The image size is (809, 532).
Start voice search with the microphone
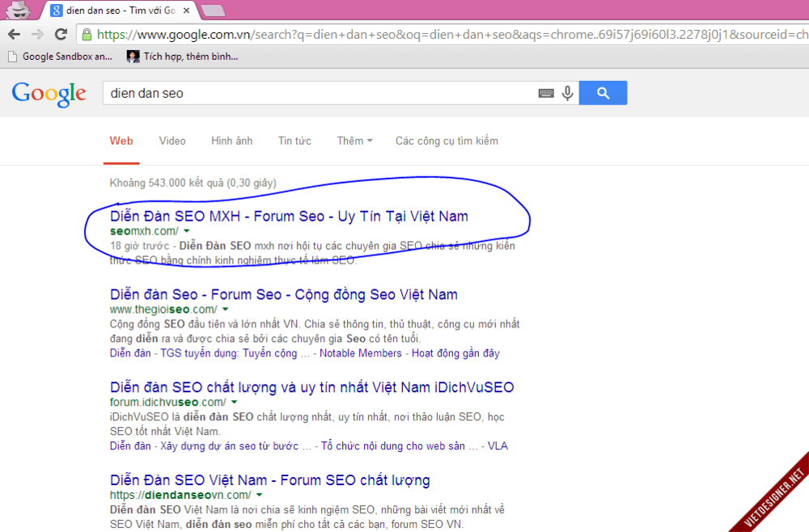(x=568, y=93)
